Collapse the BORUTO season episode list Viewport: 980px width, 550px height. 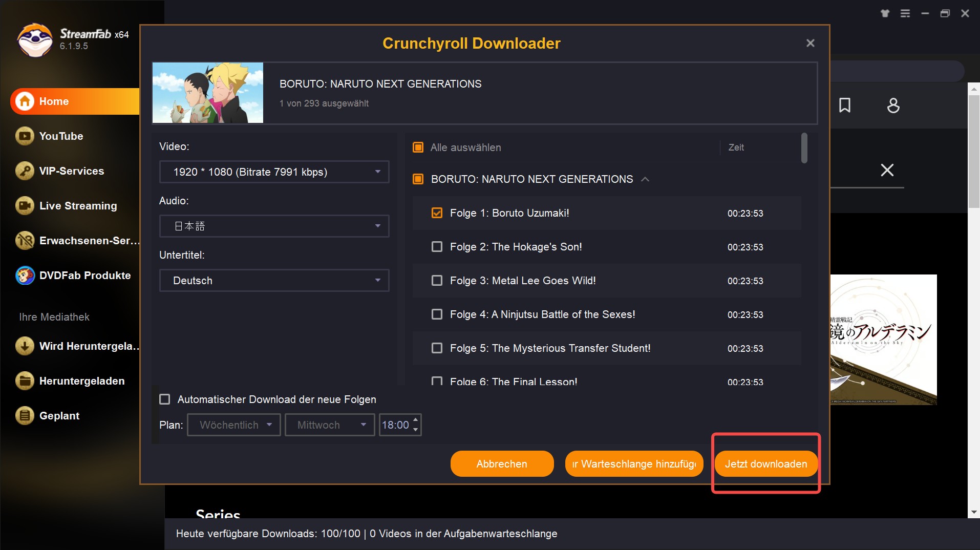point(645,179)
